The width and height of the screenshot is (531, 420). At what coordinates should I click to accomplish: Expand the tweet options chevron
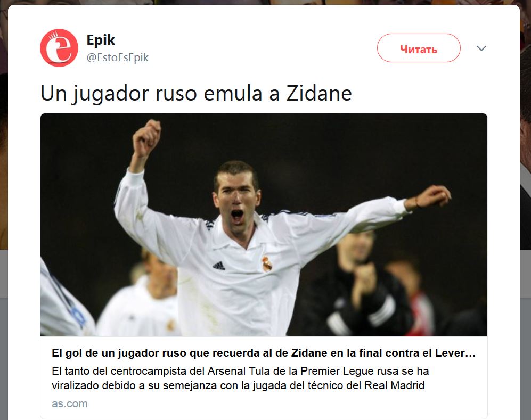481,48
